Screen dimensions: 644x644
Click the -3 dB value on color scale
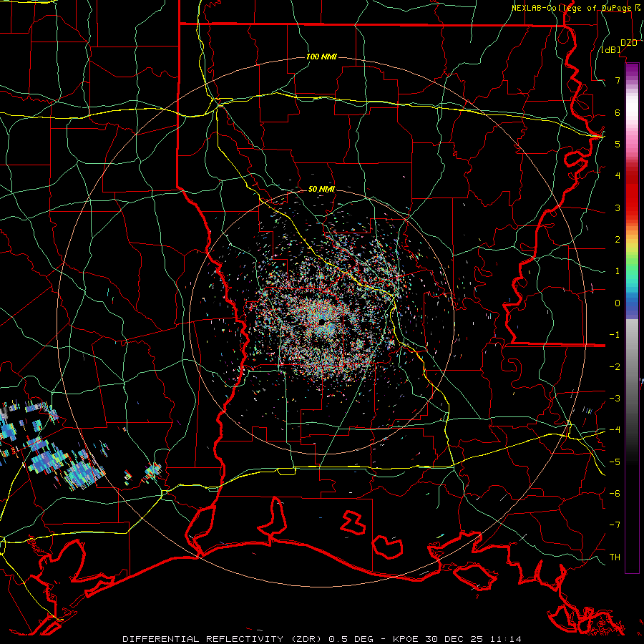pos(615,398)
